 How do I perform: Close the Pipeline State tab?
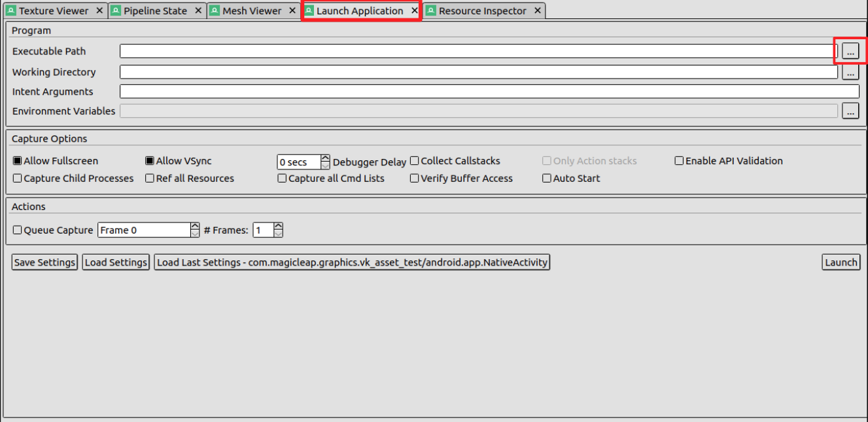pyautogui.click(x=198, y=10)
